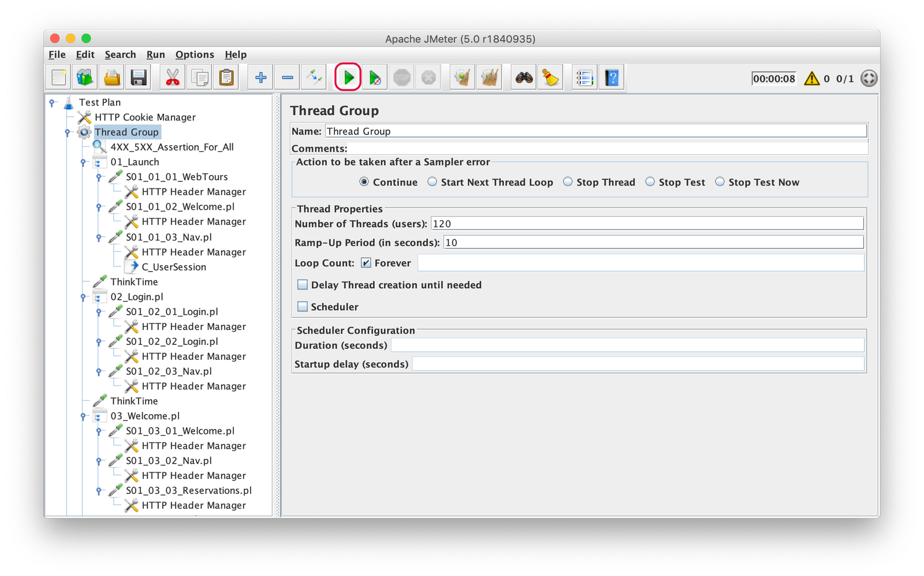Open the Run menu

[155, 54]
